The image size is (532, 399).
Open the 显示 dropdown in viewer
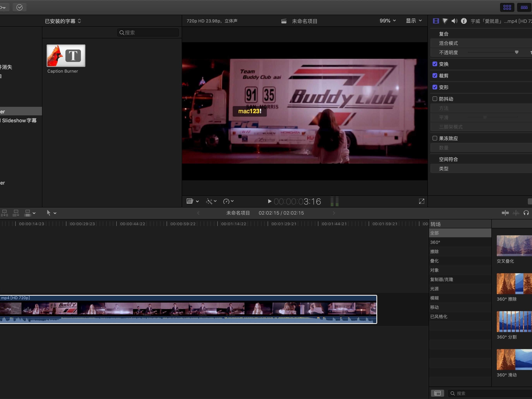(414, 21)
